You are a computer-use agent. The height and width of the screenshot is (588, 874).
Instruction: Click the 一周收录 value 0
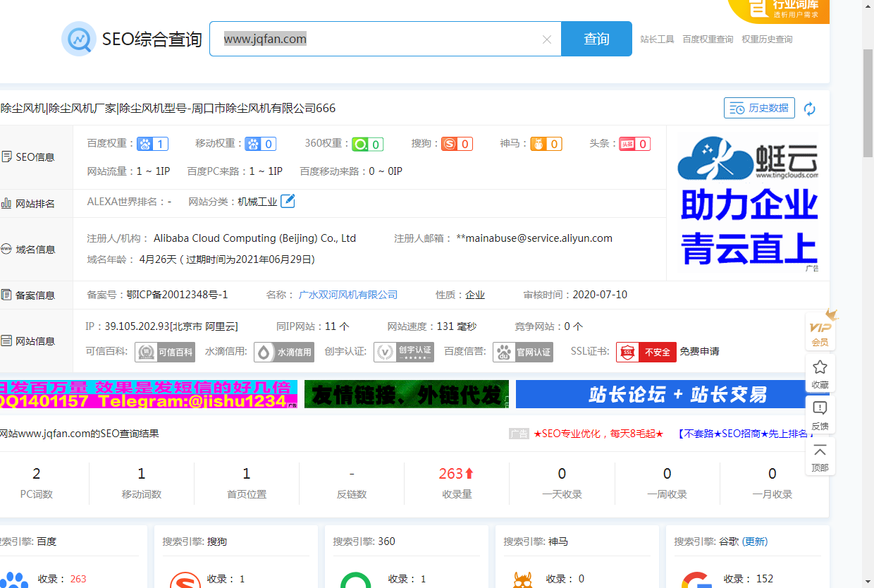pyautogui.click(x=667, y=474)
